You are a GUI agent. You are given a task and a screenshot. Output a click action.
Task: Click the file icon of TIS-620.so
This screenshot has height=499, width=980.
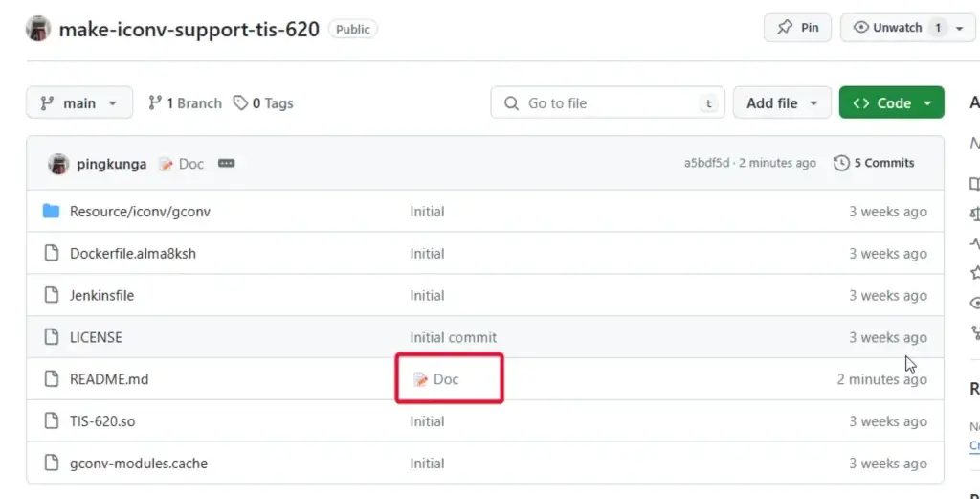point(52,420)
